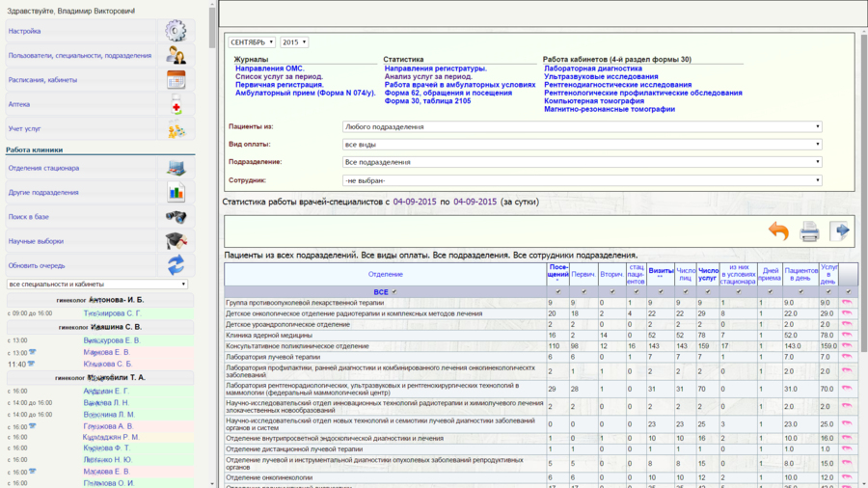This screenshot has width=868, height=488.
Task: Open Пользователи, специальности, подразделения menu item
Action: point(80,55)
